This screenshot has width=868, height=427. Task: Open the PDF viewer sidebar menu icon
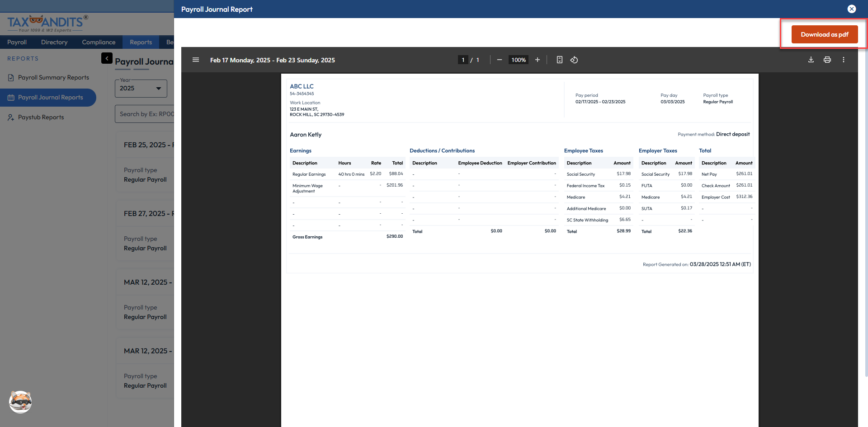(x=196, y=60)
